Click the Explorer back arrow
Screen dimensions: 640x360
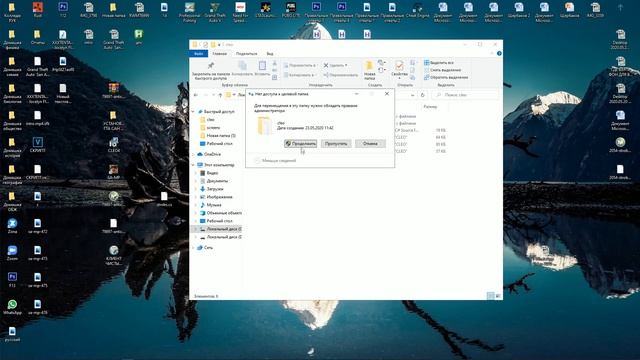[x=196, y=95]
